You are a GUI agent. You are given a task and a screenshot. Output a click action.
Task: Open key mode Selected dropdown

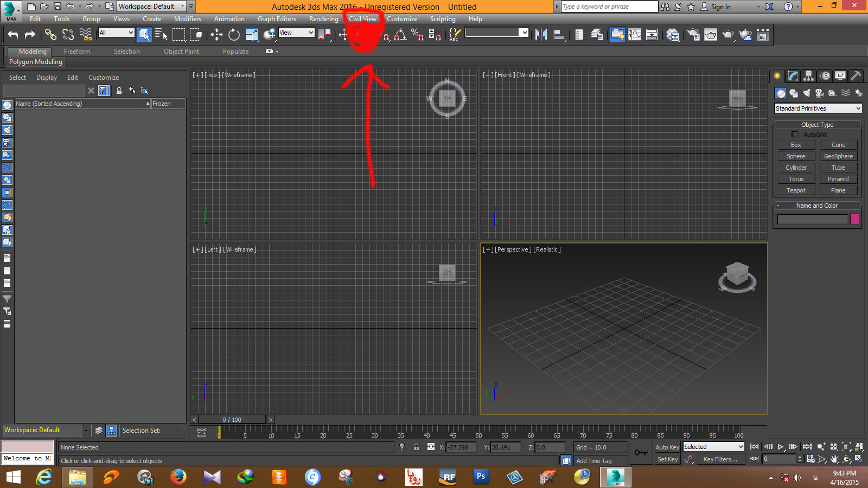(x=713, y=447)
